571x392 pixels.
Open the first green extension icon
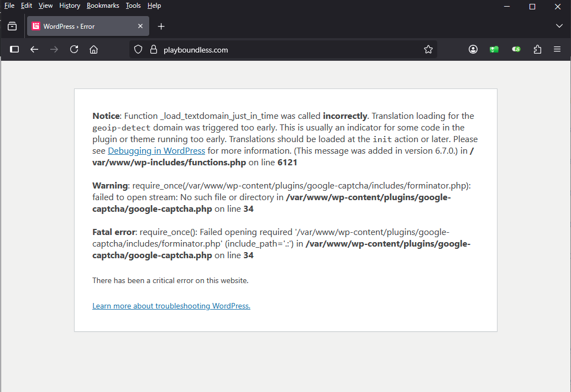click(x=494, y=49)
